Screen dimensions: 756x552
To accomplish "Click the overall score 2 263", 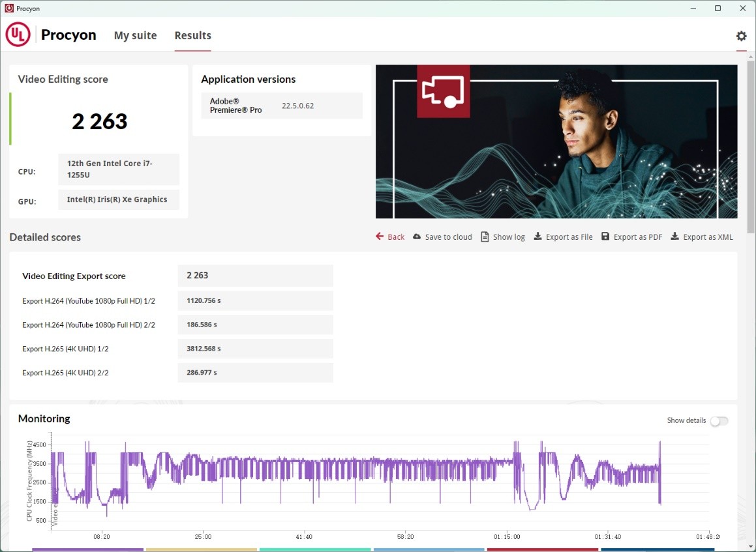I will (x=99, y=121).
